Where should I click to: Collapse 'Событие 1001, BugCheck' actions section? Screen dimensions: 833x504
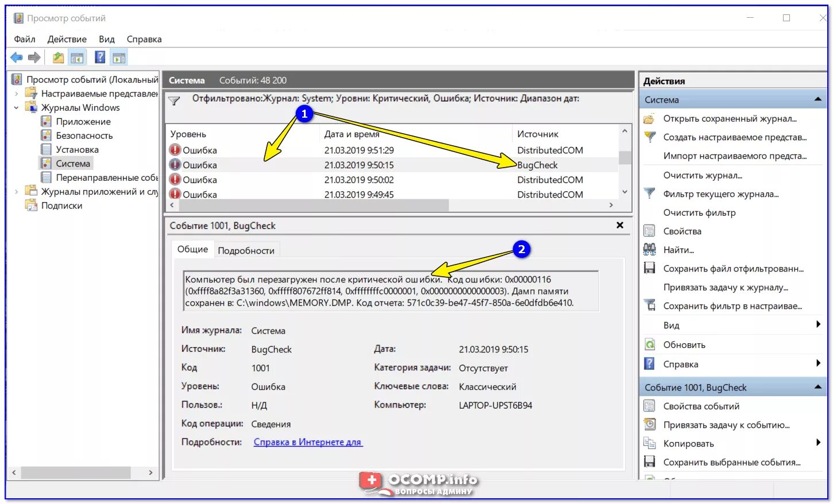(x=817, y=387)
